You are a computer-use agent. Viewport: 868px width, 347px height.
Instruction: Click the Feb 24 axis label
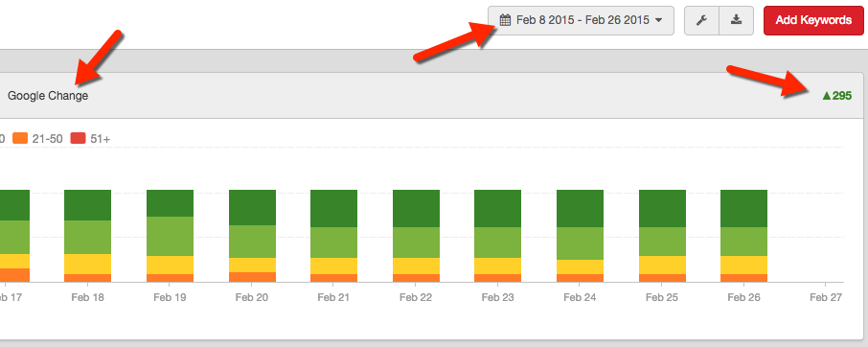pyautogui.click(x=580, y=297)
